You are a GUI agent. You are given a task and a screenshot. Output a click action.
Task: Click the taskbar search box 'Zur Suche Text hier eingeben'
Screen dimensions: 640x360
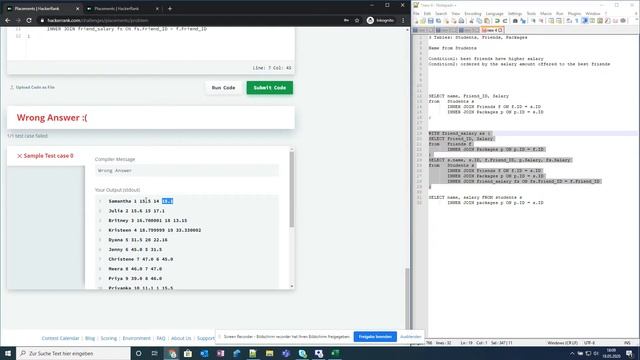pyautogui.click(x=73, y=353)
